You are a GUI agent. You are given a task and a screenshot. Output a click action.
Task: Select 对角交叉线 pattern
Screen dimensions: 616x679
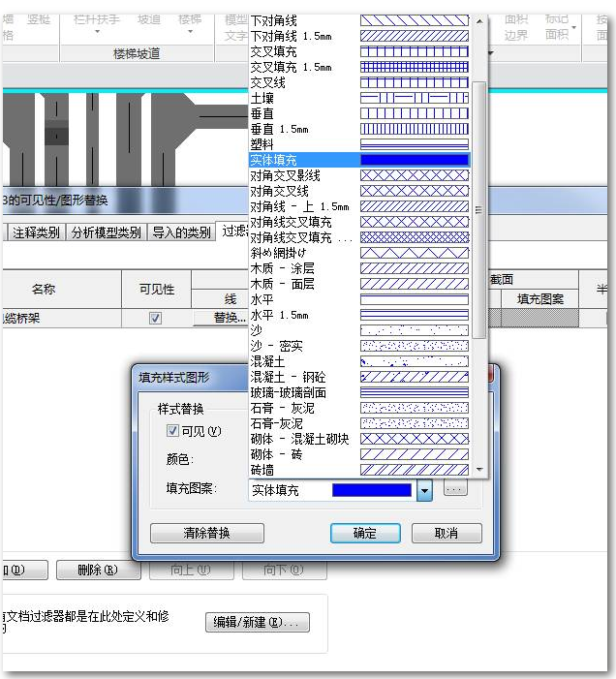359,191
